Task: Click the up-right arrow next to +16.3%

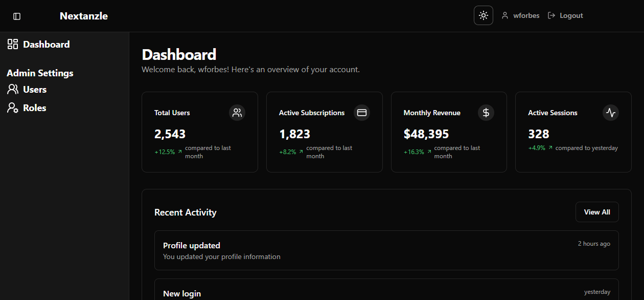Action: pyautogui.click(x=429, y=152)
